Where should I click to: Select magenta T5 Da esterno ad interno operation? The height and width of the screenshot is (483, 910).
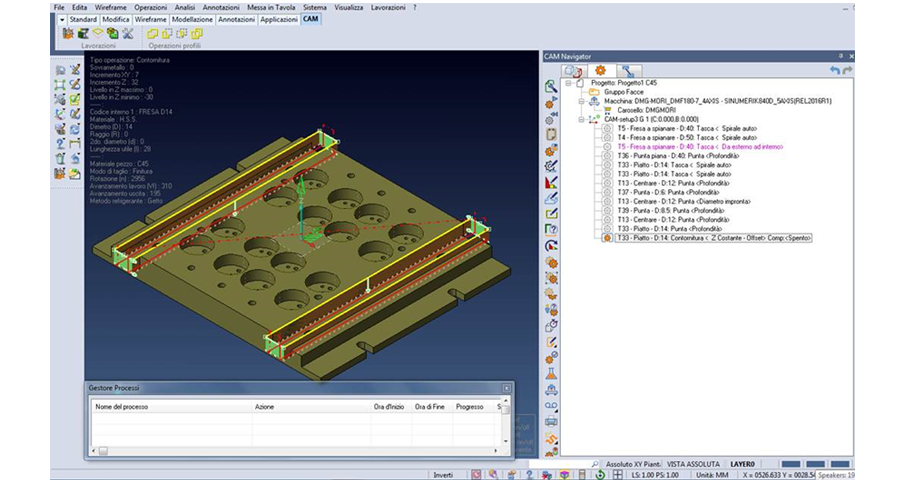click(x=700, y=147)
